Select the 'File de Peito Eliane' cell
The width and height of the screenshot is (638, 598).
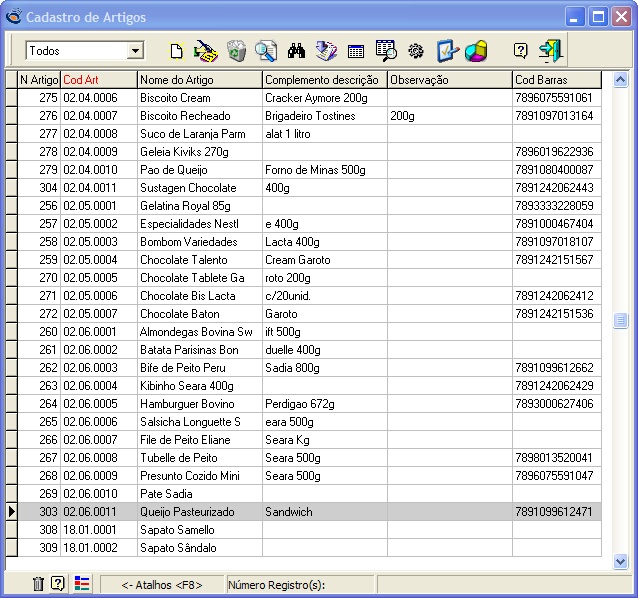[x=200, y=440]
